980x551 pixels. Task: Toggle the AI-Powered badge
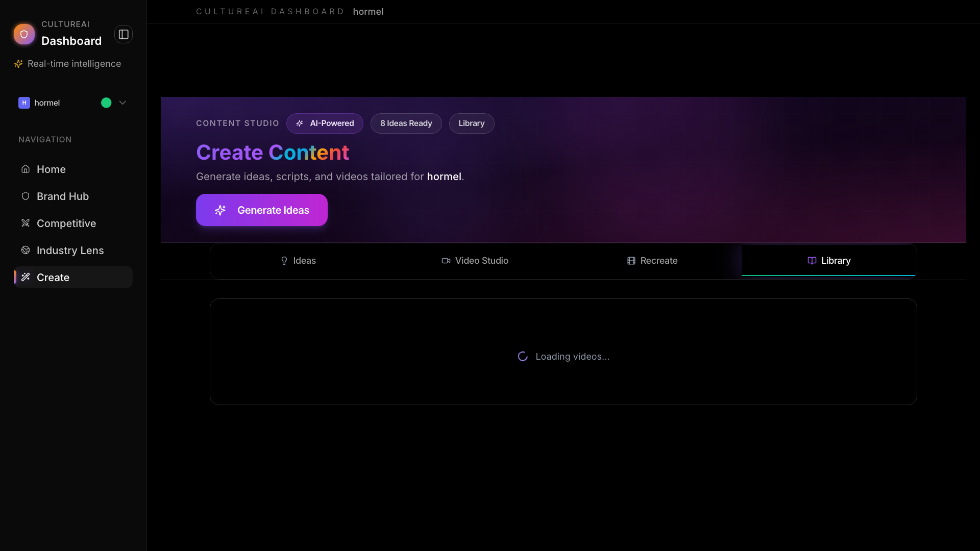(x=325, y=123)
